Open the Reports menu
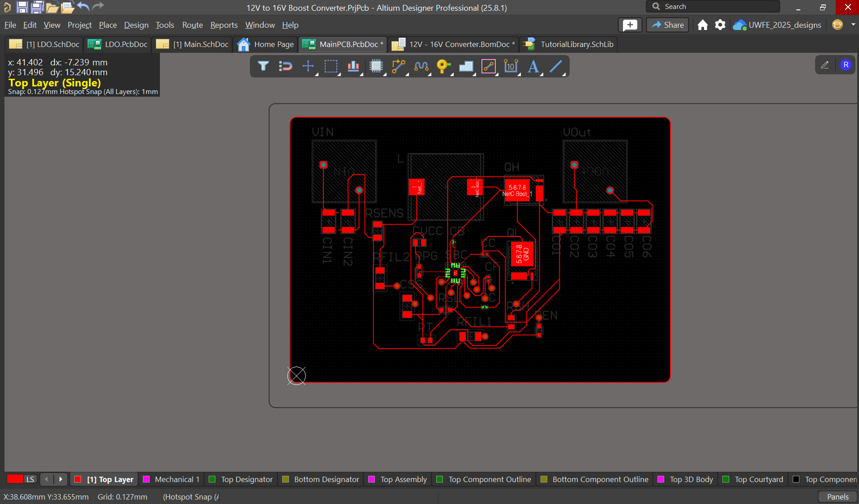This screenshot has width=859, height=504. tap(224, 25)
